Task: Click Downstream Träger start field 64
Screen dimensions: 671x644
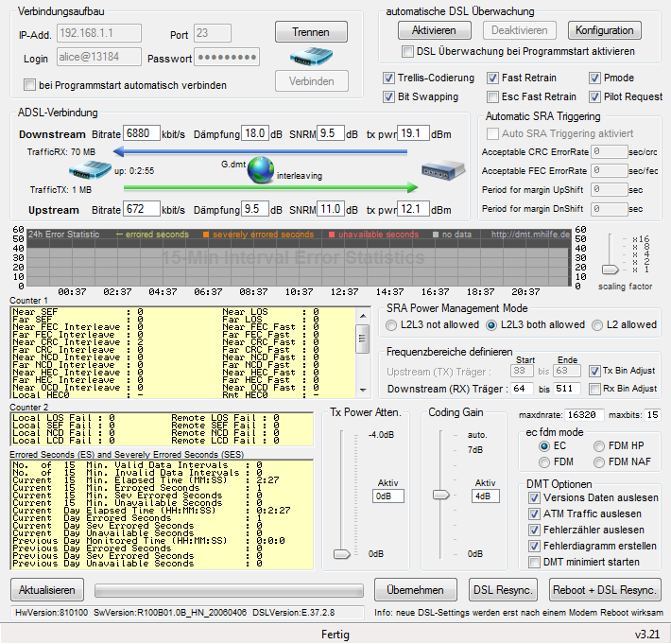Action: coord(522,389)
